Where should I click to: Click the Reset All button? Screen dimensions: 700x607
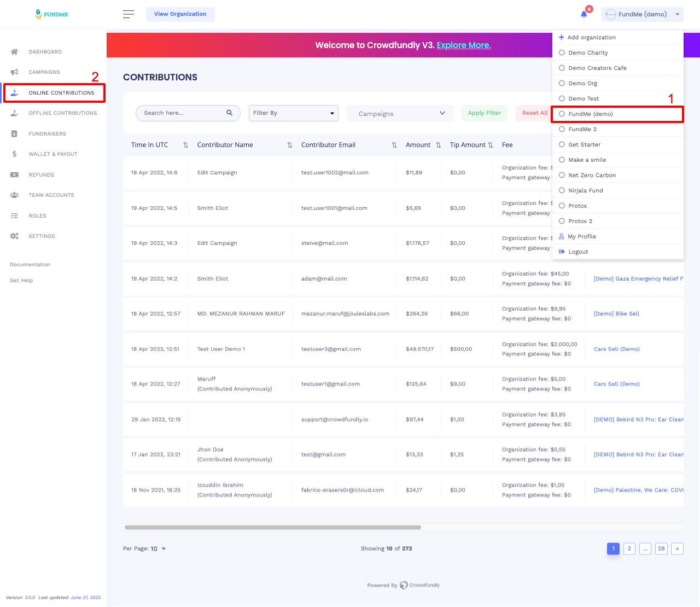click(x=534, y=113)
